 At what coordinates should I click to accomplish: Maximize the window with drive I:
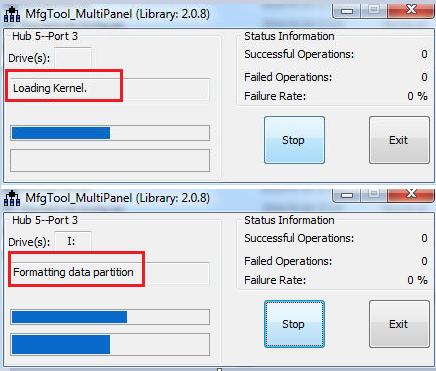coord(374,195)
